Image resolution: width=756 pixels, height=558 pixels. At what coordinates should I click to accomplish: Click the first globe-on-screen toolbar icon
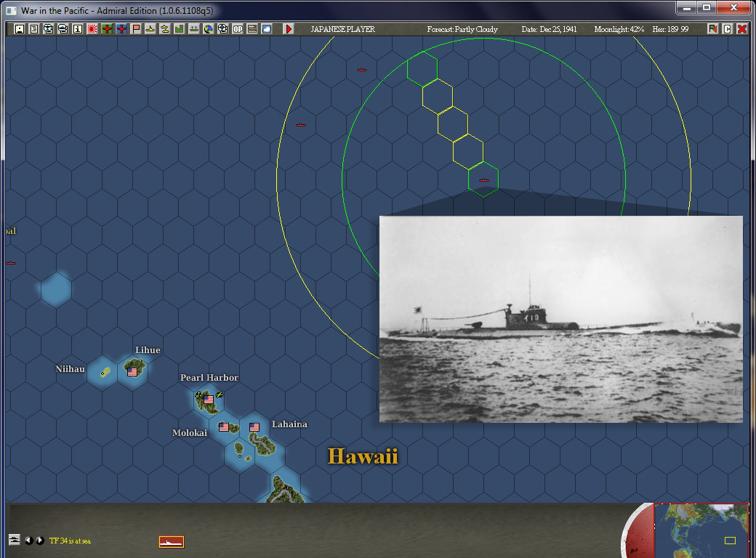(x=48, y=29)
